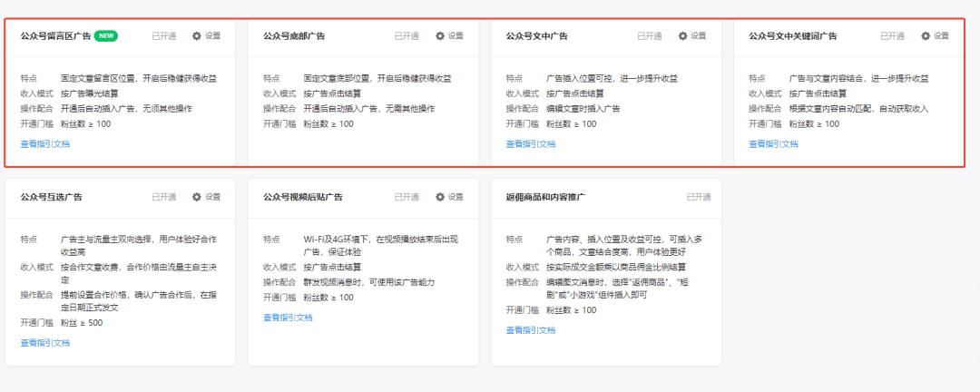Open 文档 link for 公众号文中广告
The image size is (980, 392).
coord(547,143)
